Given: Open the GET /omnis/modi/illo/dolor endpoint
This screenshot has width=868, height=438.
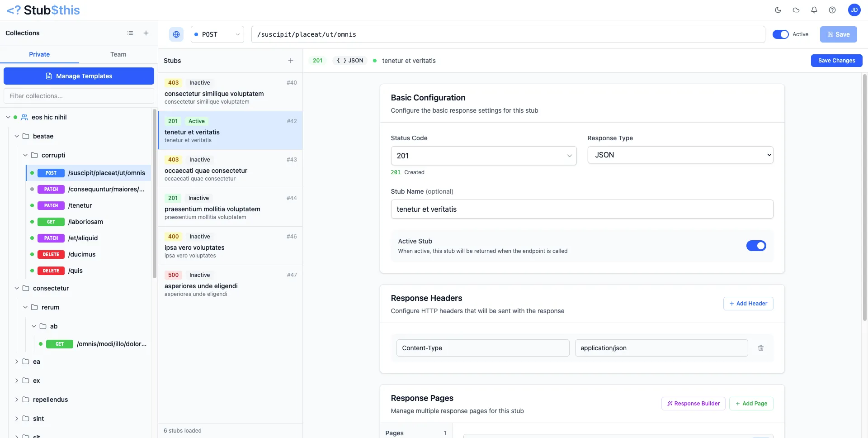Looking at the screenshot, I should click(93, 344).
